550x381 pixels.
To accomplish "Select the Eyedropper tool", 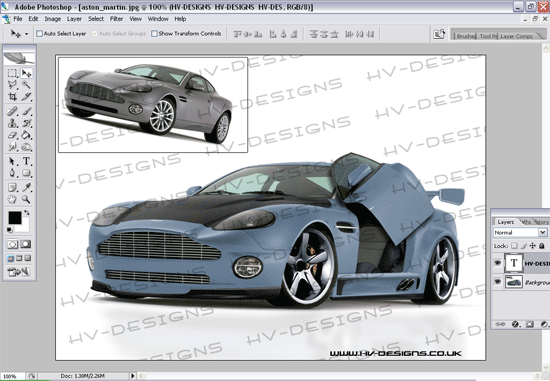I will tap(26, 188).
